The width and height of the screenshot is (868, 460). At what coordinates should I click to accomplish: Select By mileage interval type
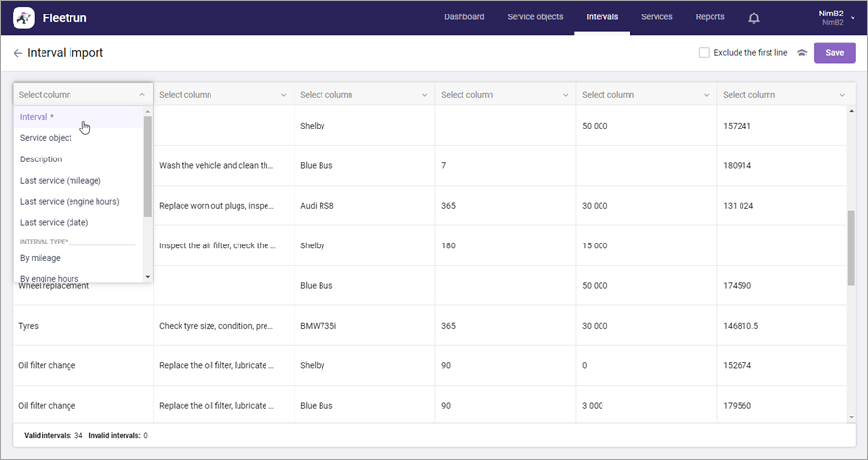[41, 258]
